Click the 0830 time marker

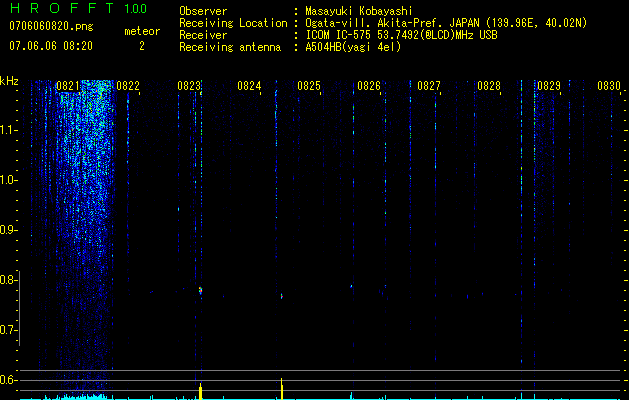click(x=609, y=86)
